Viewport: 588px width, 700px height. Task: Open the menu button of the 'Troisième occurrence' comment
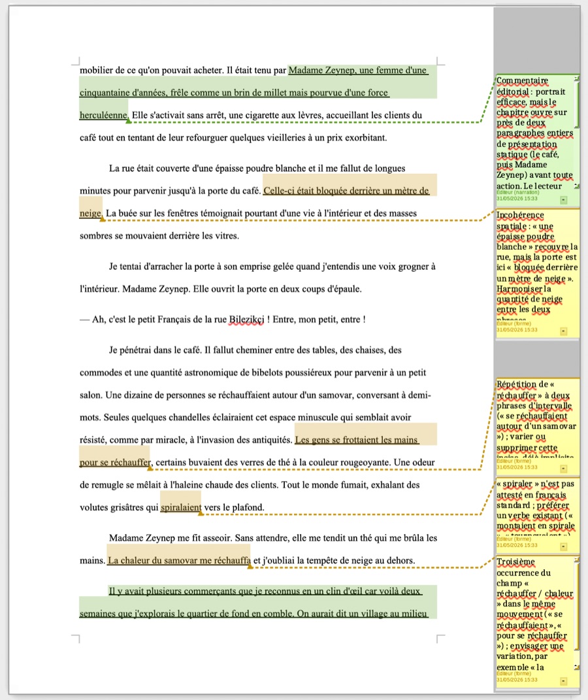(563, 681)
